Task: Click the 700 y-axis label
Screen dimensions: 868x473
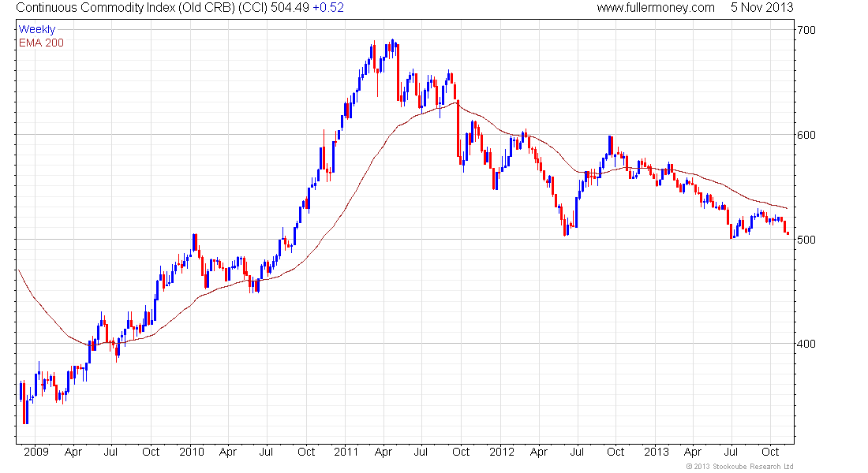Action: coord(806,30)
